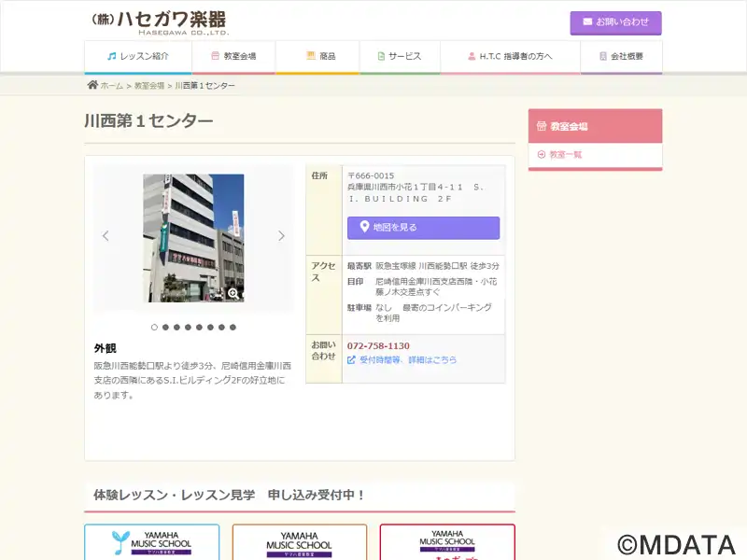Click the 外観 caption heading

(106, 348)
